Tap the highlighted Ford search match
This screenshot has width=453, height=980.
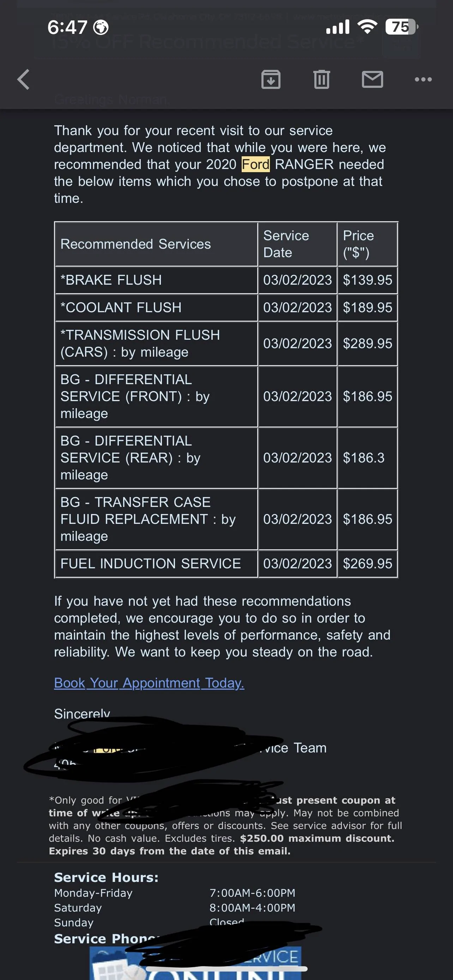[x=255, y=164]
